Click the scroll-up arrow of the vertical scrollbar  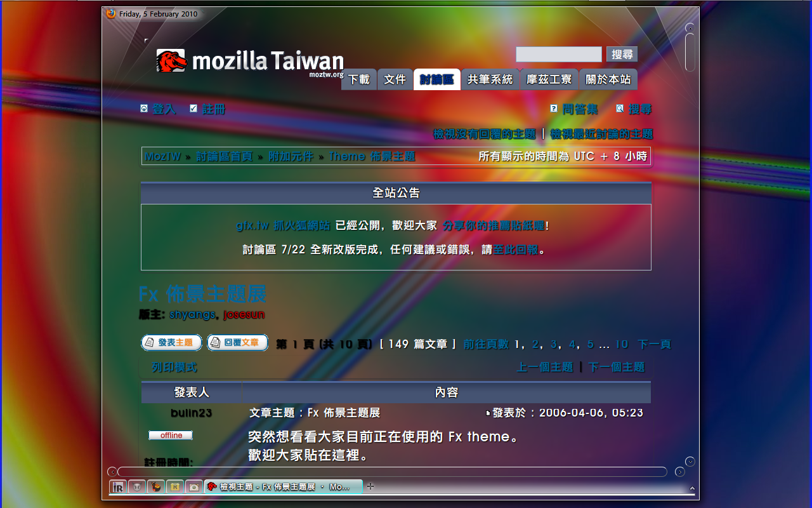(x=690, y=27)
